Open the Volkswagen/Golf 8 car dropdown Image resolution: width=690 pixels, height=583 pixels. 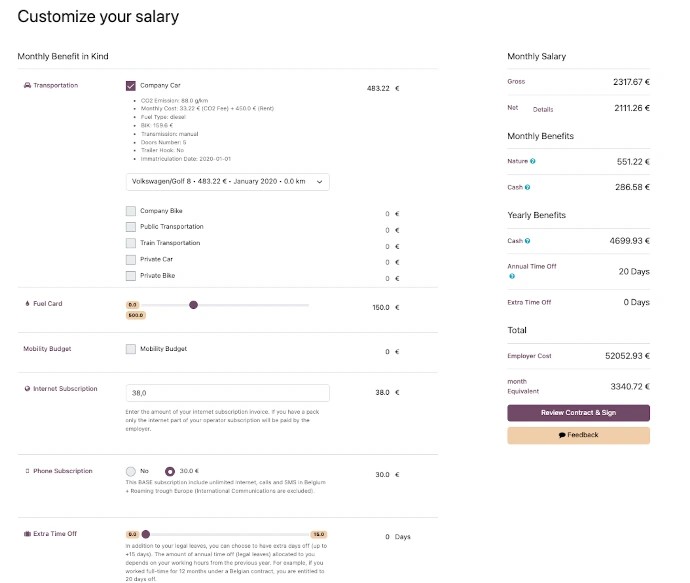[x=227, y=182]
